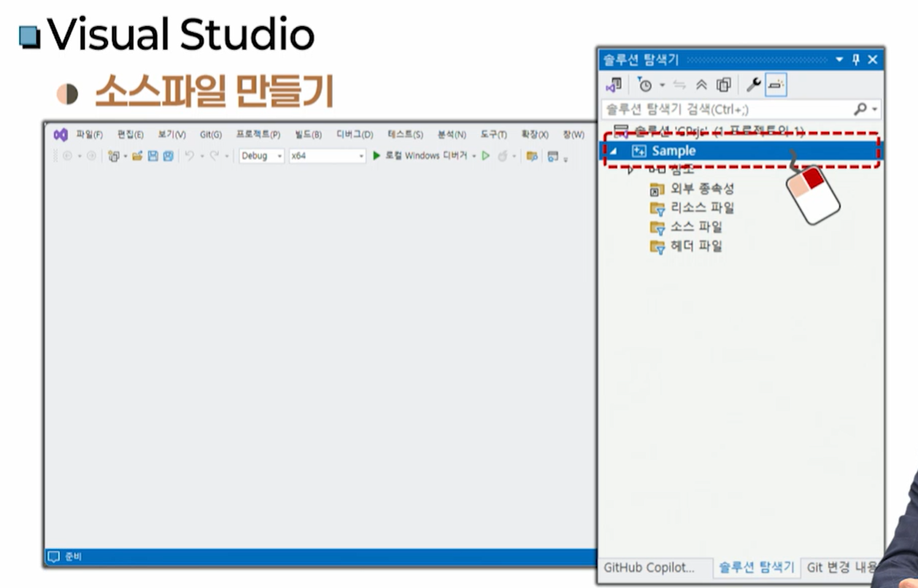Click the 헤더 파일 filter folder icon
The width and height of the screenshot is (918, 588).
658,247
